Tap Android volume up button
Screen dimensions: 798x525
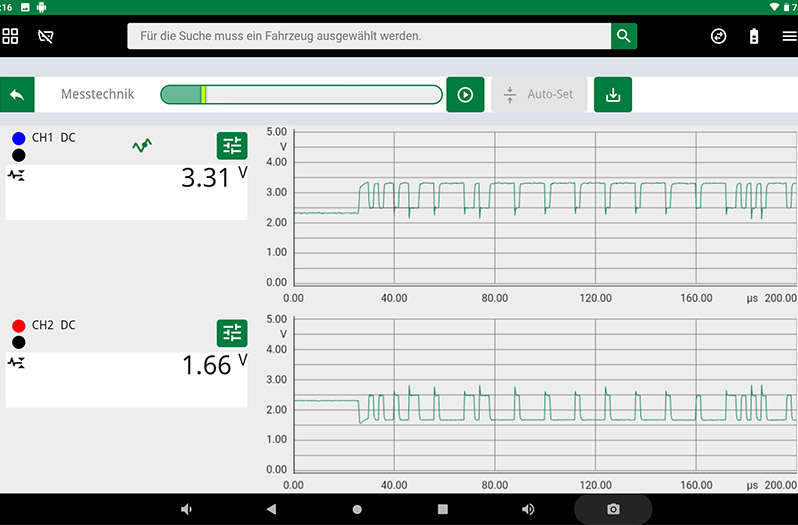click(528, 509)
